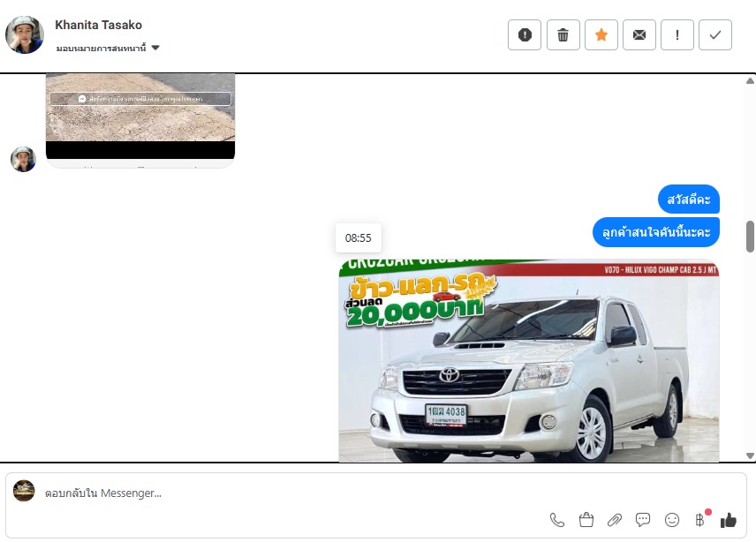Click the baht payment request icon
The height and width of the screenshot is (542, 756).
pos(700,520)
